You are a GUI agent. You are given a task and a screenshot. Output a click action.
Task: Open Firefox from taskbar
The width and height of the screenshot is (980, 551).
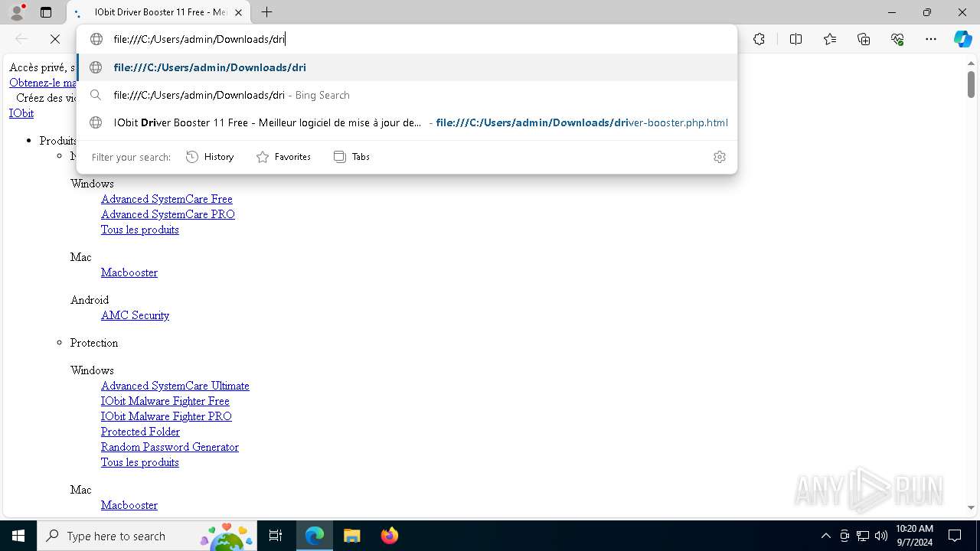click(389, 536)
